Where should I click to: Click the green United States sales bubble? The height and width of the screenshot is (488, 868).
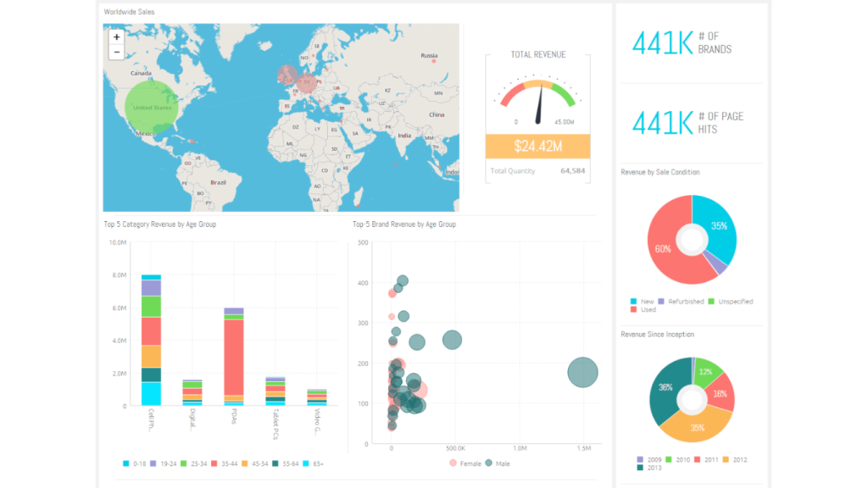click(x=153, y=107)
